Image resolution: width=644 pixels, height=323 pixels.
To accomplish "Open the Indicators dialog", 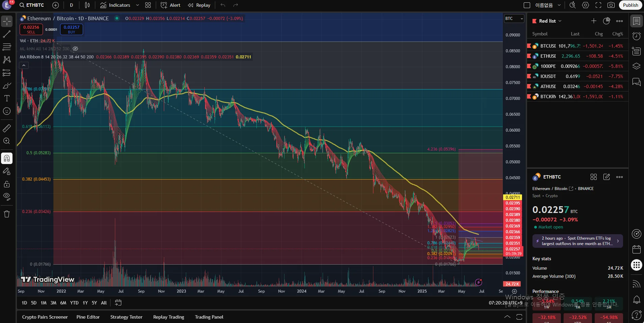I will click(115, 5).
